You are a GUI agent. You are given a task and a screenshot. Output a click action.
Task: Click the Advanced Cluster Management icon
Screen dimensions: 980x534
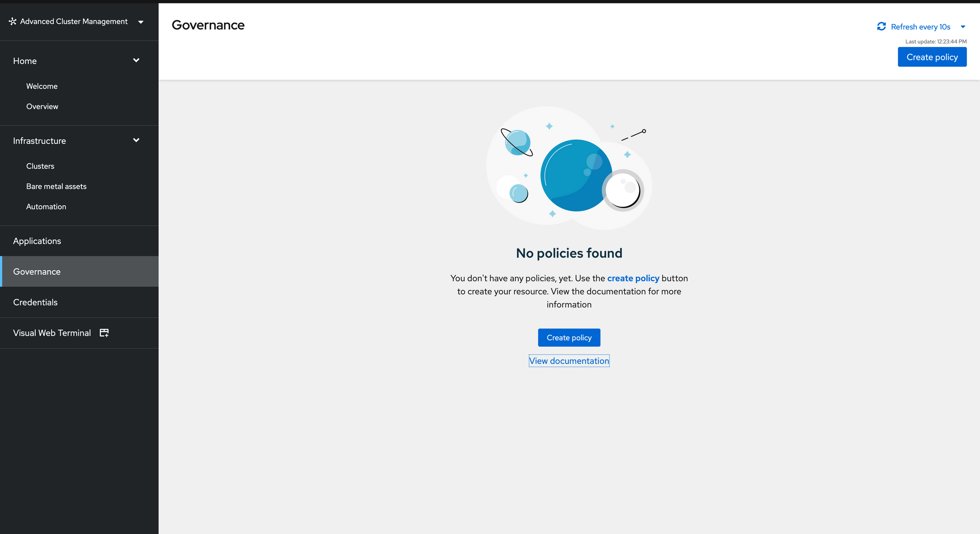pos(12,21)
